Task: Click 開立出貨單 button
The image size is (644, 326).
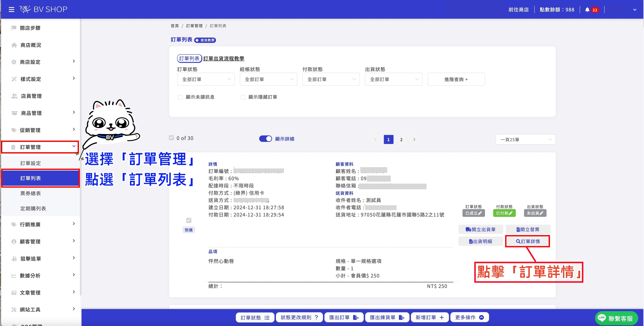Action: [481, 229]
